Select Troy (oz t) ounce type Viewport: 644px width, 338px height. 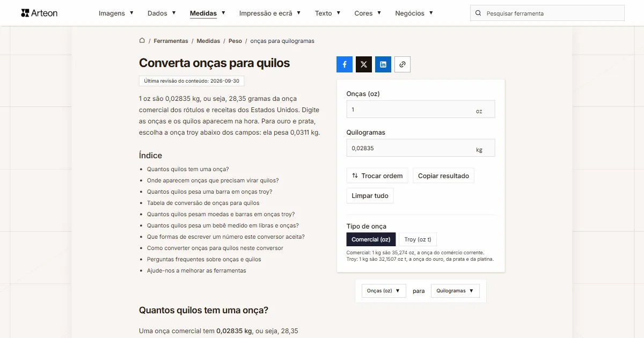pos(418,239)
